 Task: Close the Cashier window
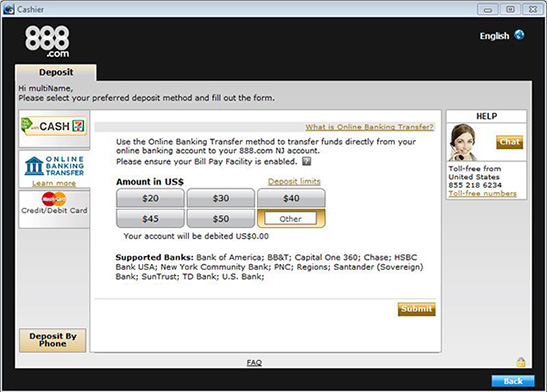click(533, 9)
